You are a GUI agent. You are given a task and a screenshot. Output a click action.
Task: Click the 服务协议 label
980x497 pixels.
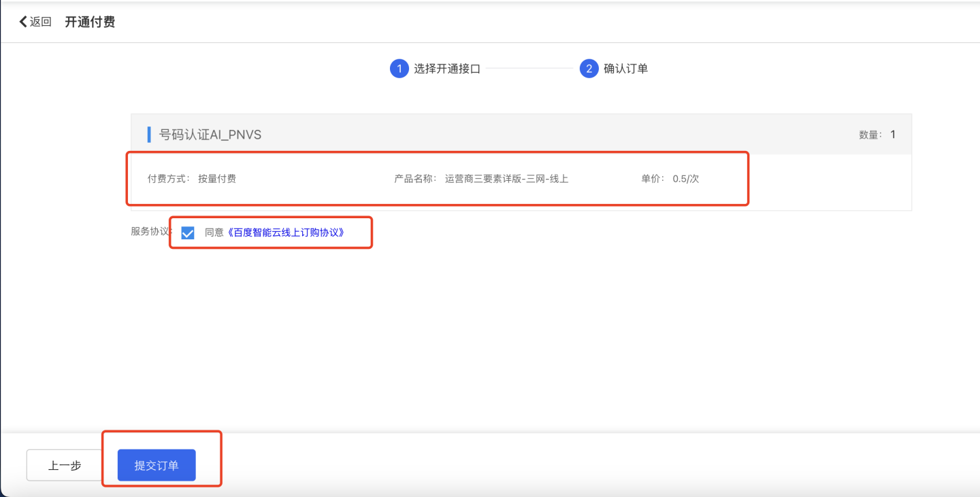pos(150,231)
